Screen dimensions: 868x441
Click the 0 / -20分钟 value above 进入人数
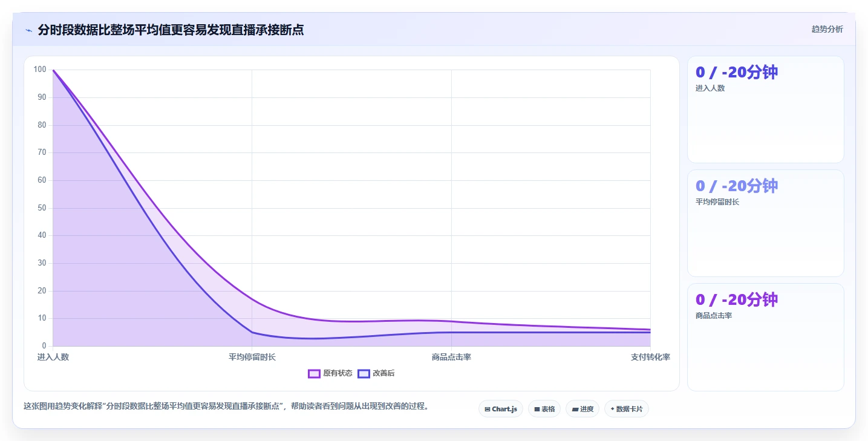(x=737, y=73)
